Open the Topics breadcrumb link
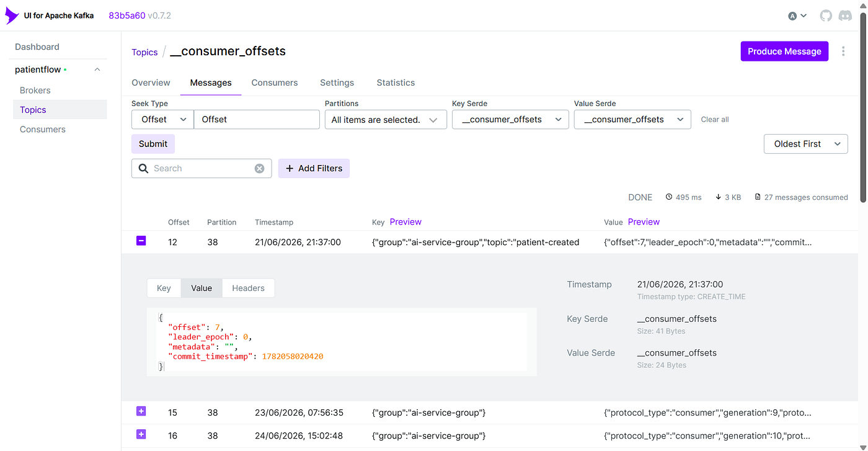This screenshot has width=868, height=451. tap(144, 52)
